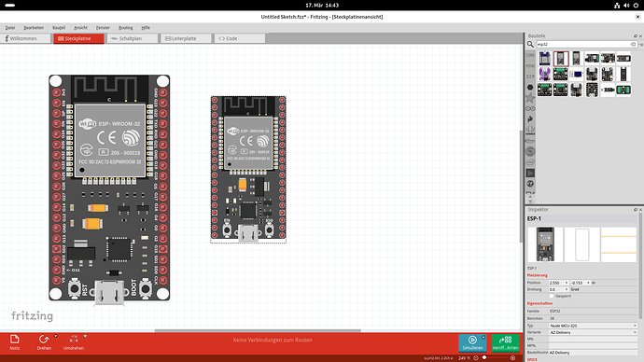The height and width of the screenshot is (362, 644).
Task: Toggle the Gesperrt lock checkbox
Action: coord(552,296)
